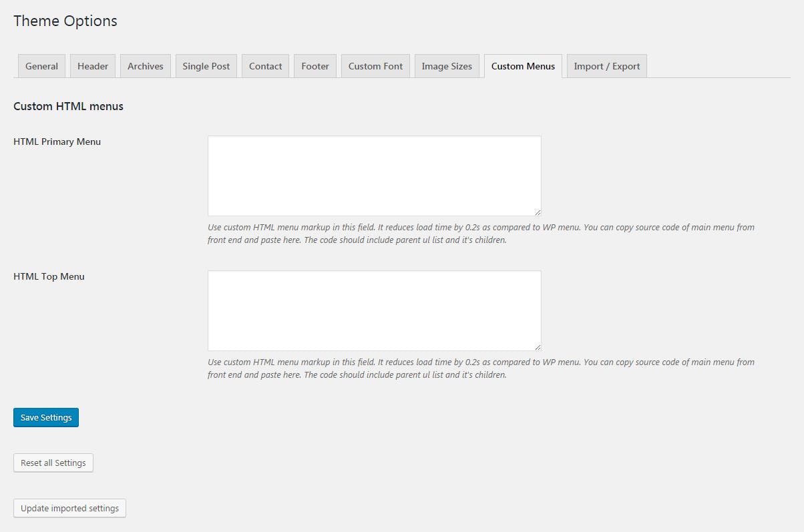Select the Single Post tab

pyautogui.click(x=206, y=66)
